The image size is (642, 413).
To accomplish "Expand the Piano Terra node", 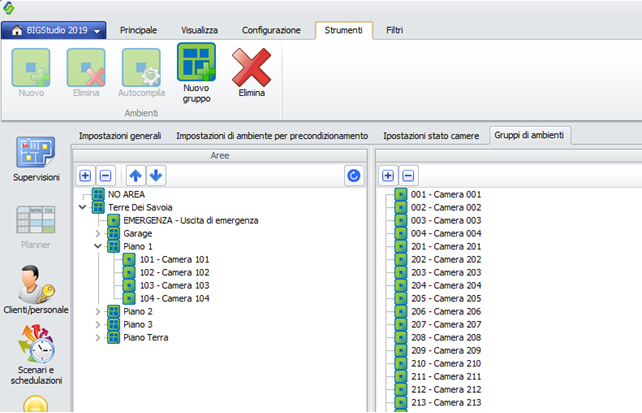I will point(97,338).
